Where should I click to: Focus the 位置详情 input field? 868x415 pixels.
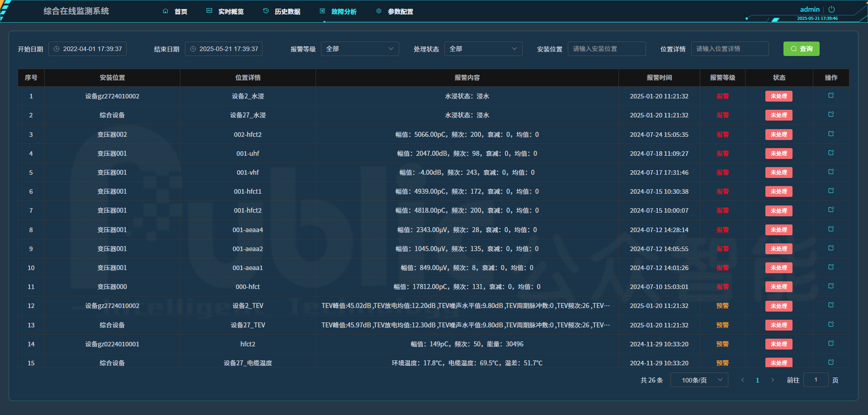(730, 49)
